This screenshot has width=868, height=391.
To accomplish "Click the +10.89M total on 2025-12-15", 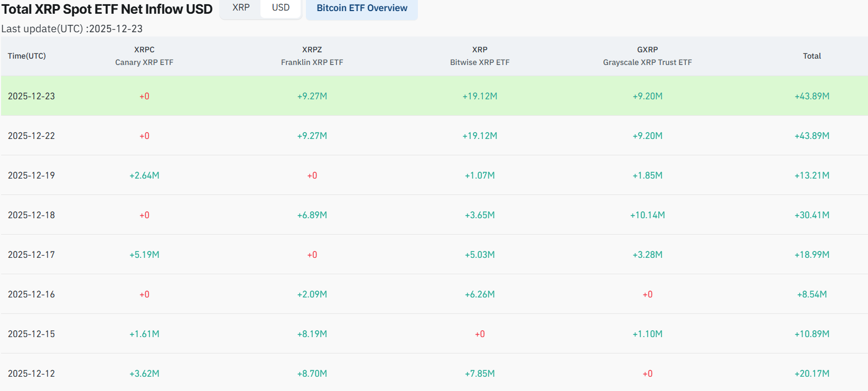I will point(812,334).
